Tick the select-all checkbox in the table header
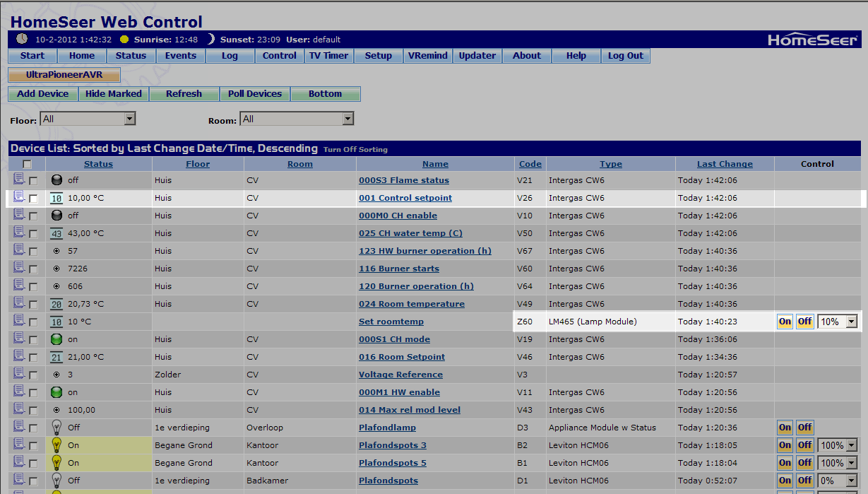The height and width of the screenshot is (494, 868). 28,164
